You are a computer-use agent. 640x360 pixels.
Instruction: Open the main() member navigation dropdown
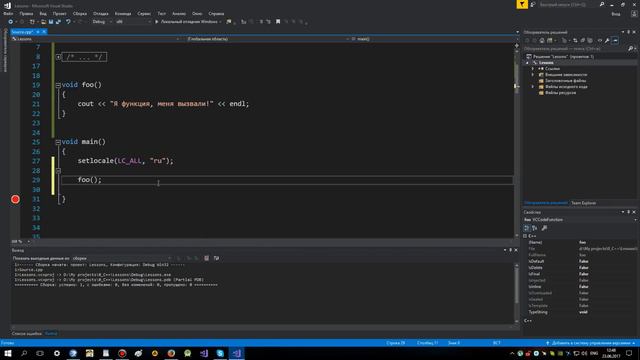pos(433,39)
